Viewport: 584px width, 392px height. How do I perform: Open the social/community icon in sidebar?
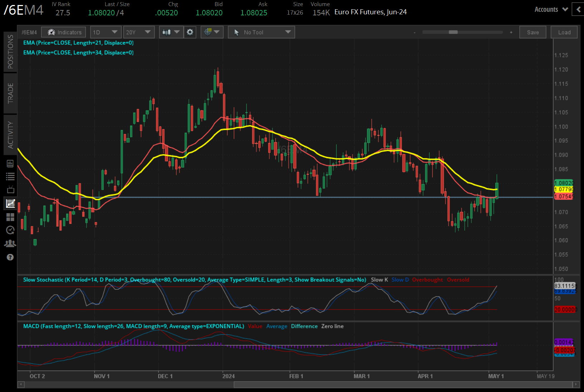[x=10, y=243]
